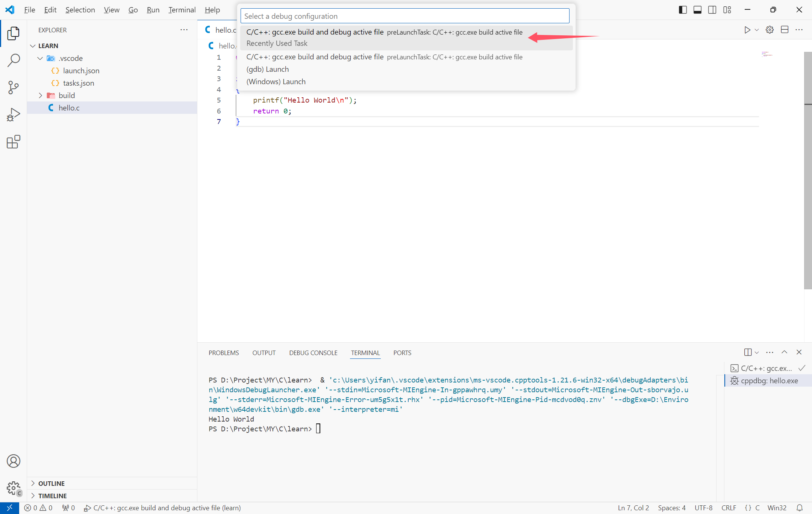Select launch.json in .vscode folder

81,70
